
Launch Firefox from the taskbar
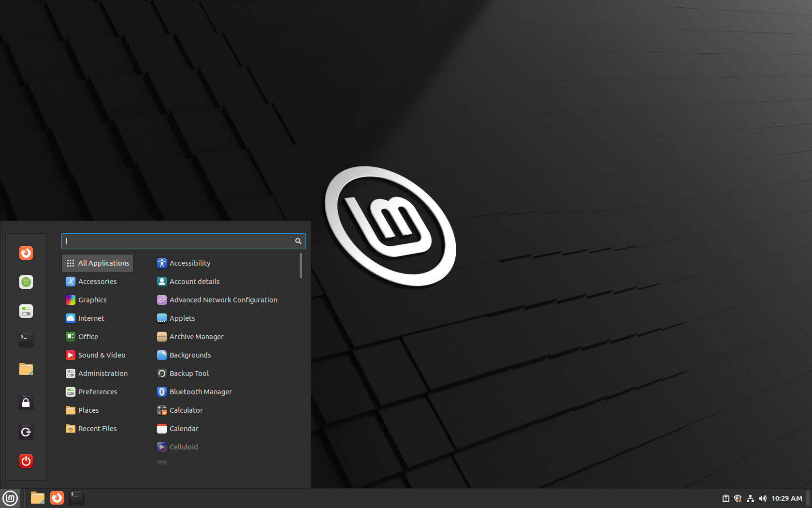[x=57, y=498]
